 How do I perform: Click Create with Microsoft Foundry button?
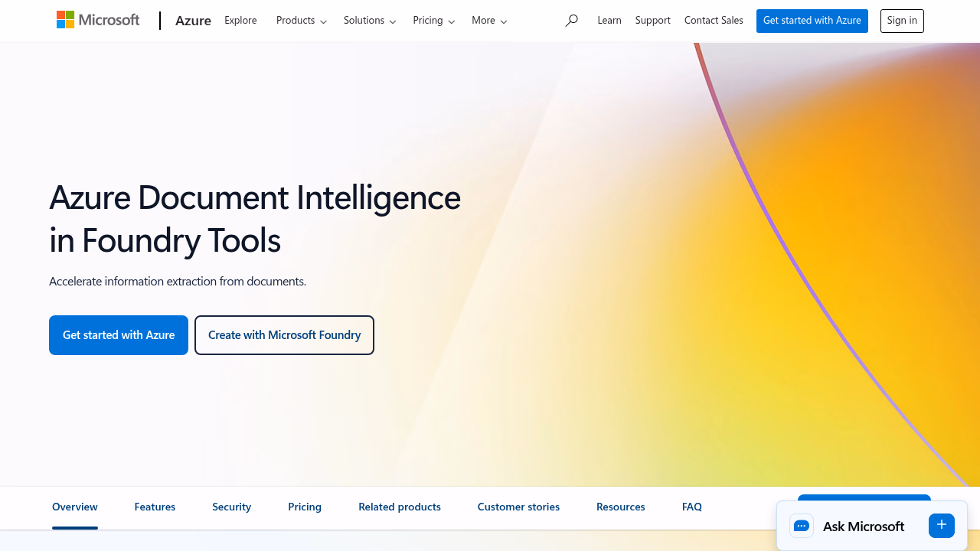click(x=284, y=335)
